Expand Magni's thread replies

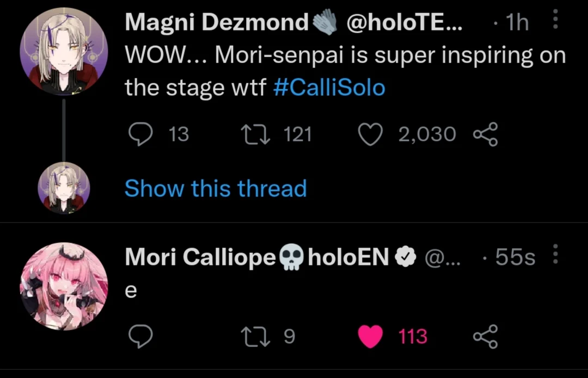[216, 188]
